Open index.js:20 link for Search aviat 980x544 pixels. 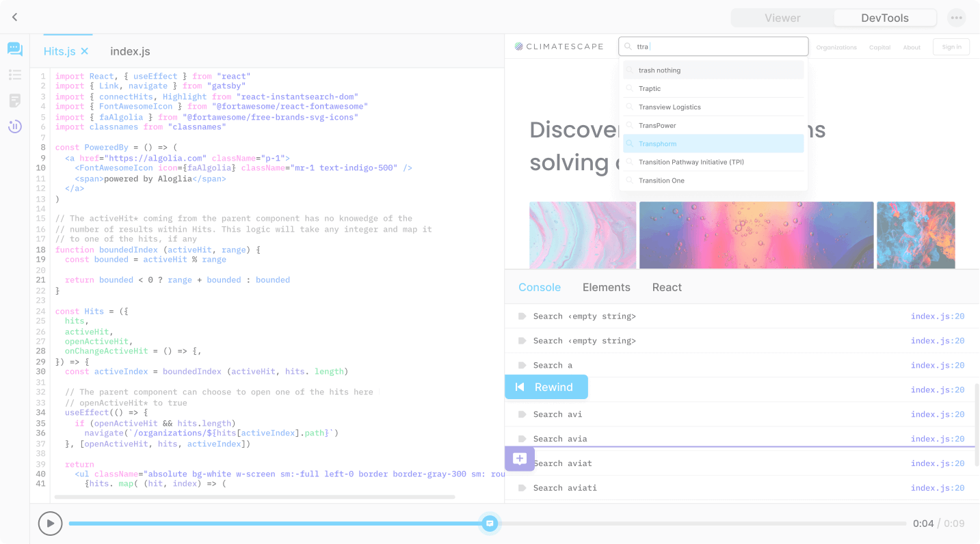coord(938,463)
